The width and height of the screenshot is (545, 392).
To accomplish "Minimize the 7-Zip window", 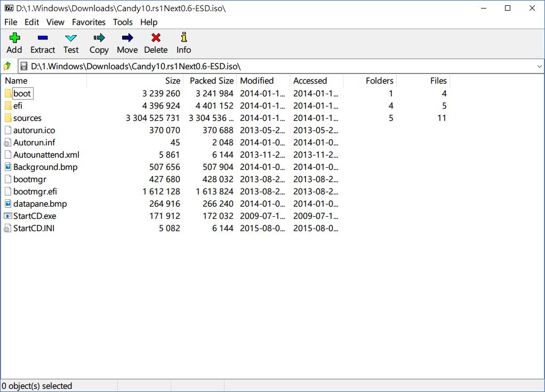I will click(484, 8).
